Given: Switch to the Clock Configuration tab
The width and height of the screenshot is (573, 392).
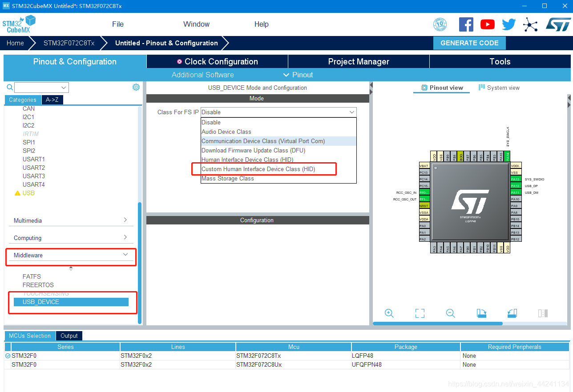Looking at the screenshot, I should tap(218, 61).
